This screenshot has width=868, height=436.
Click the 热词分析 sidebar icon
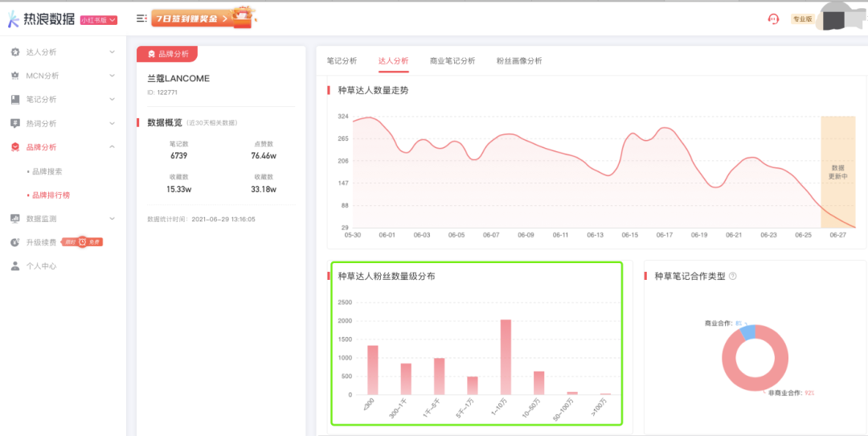15,124
